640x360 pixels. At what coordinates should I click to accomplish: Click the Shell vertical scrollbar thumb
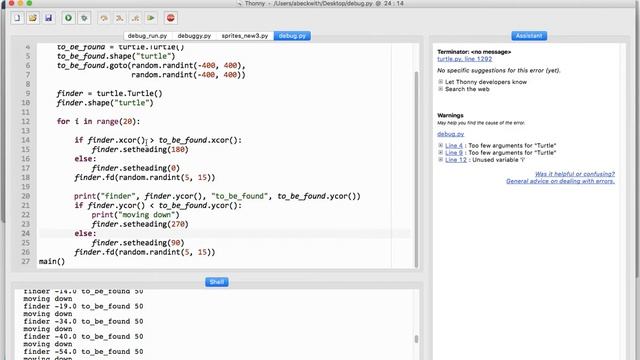[x=416, y=339]
